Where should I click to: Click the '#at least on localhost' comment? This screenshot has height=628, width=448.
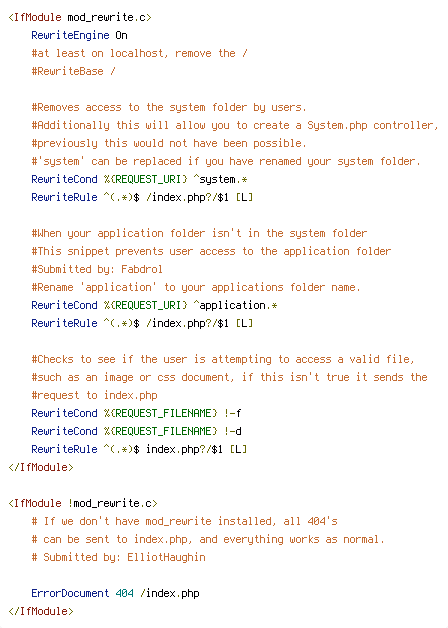coord(139,53)
